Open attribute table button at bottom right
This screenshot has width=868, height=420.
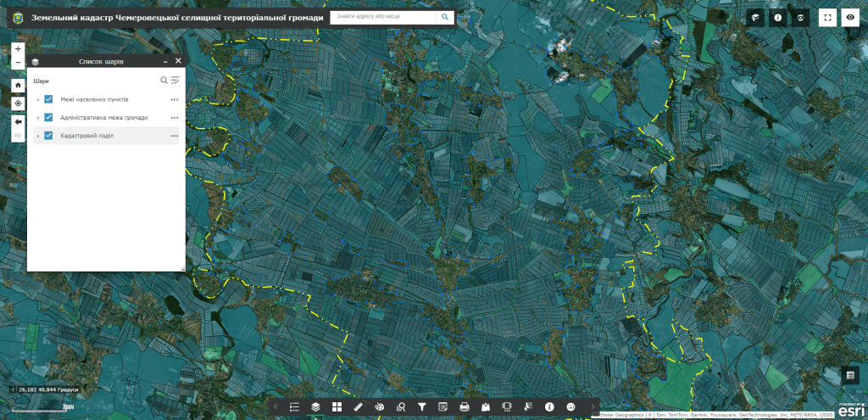[850, 375]
